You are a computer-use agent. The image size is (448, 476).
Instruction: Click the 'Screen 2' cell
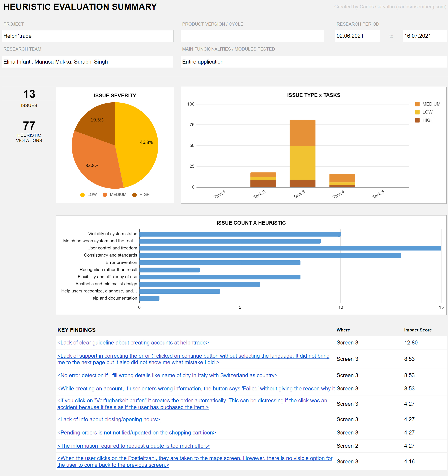(x=347, y=446)
